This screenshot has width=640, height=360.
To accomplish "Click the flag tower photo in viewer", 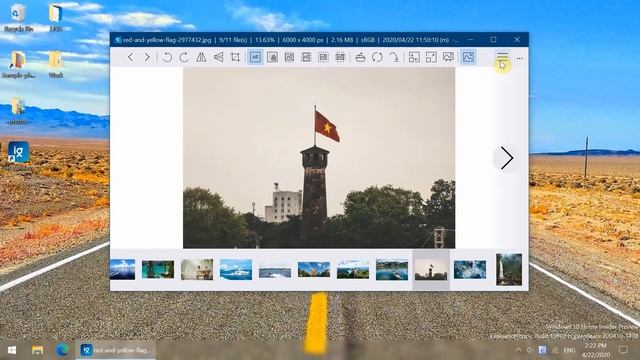I will point(319,158).
